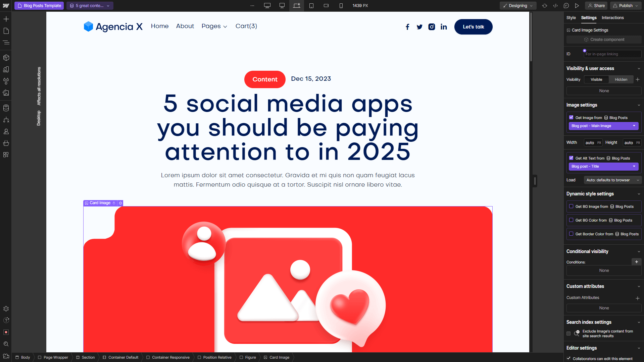This screenshot has width=644, height=362.
Task: Collapse the Dynamic style settings section
Action: coord(639,194)
